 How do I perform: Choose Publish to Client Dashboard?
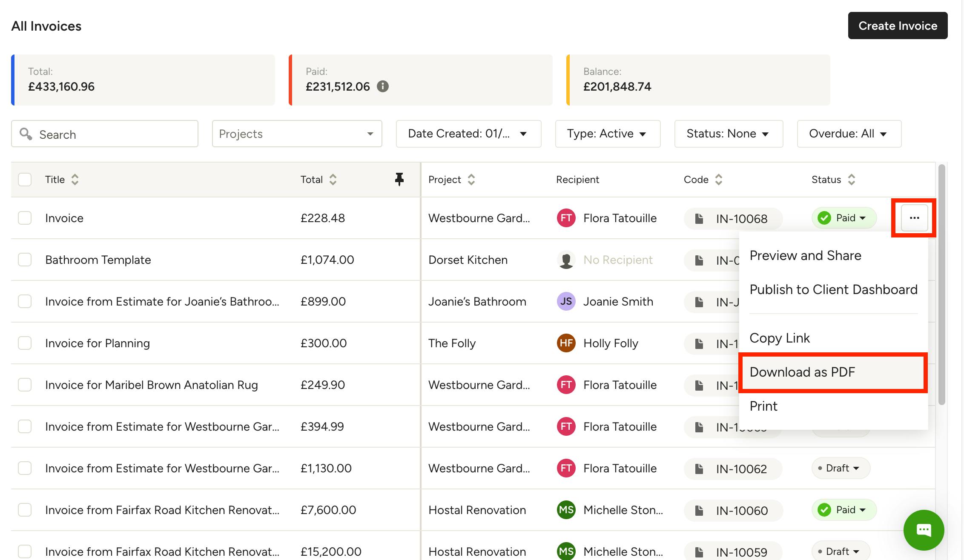point(833,289)
